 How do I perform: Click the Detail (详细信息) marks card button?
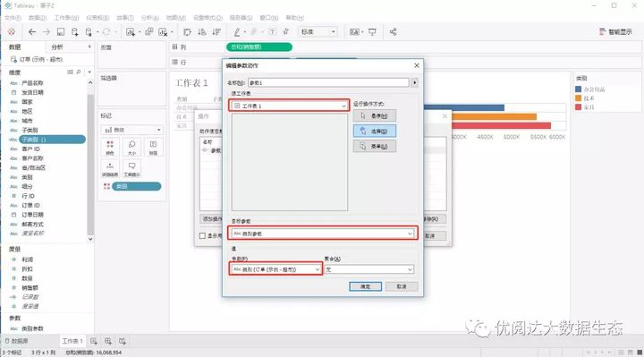coord(110,169)
